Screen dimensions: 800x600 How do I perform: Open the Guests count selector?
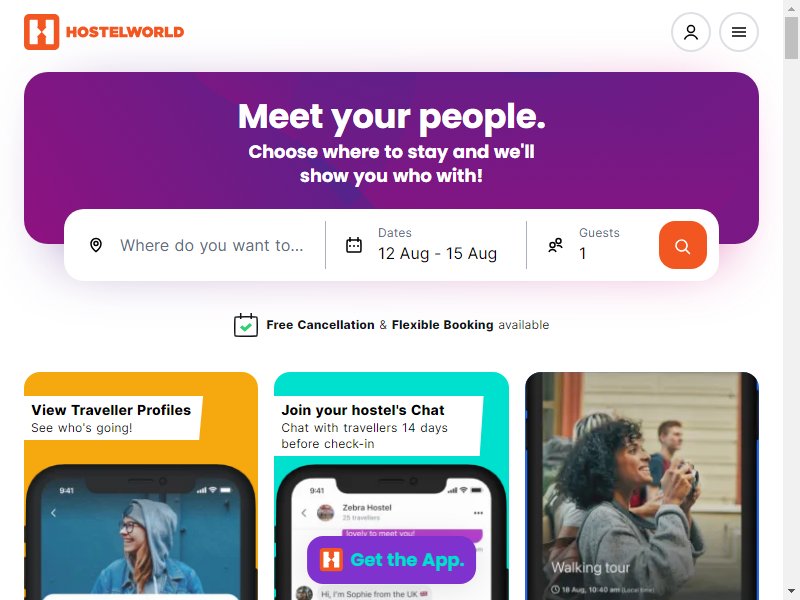point(593,245)
